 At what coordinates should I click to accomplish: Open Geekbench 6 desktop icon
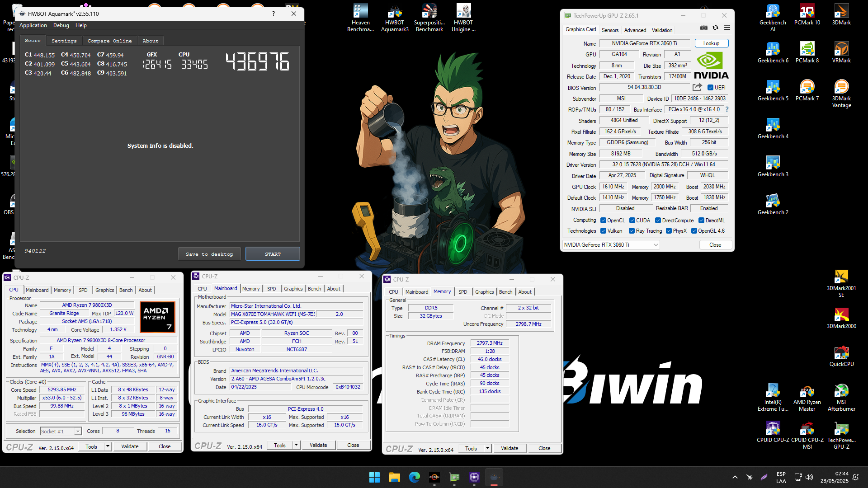[773, 52]
